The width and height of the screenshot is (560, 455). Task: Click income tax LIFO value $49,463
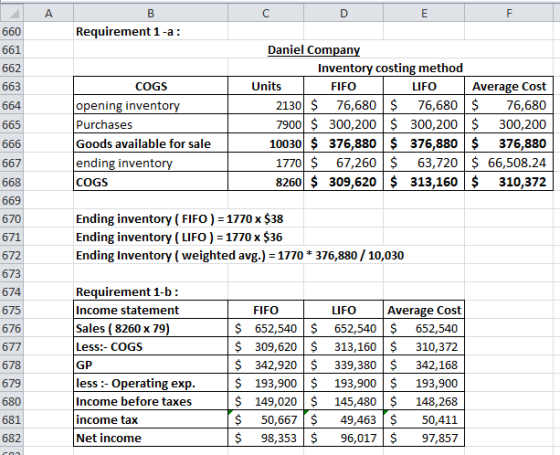[344, 419]
